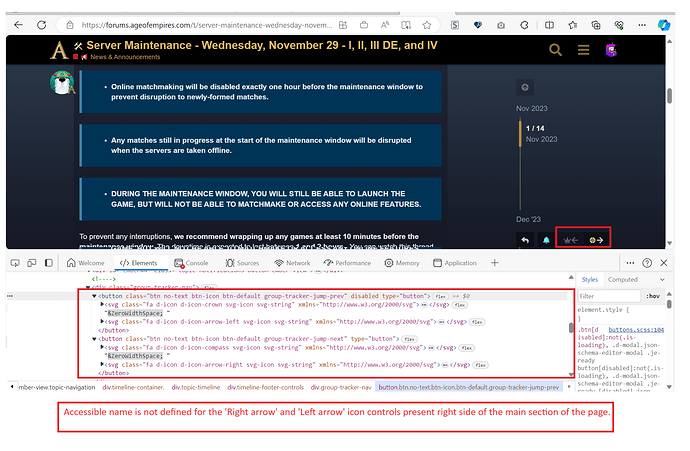
Task: Click the Read aloud icon in the address bar
Action: point(385,25)
